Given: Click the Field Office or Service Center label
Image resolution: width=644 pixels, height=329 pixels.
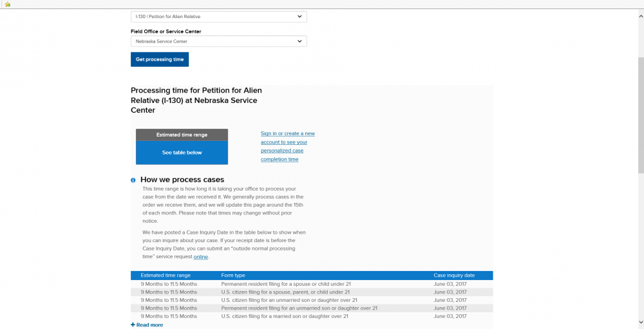Looking at the screenshot, I should [166, 32].
